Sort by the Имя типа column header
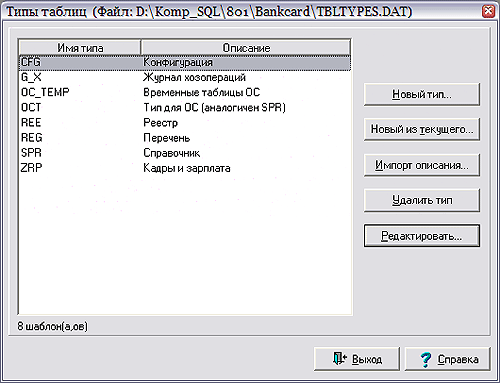This screenshot has width=500, height=383. click(80, 48)
